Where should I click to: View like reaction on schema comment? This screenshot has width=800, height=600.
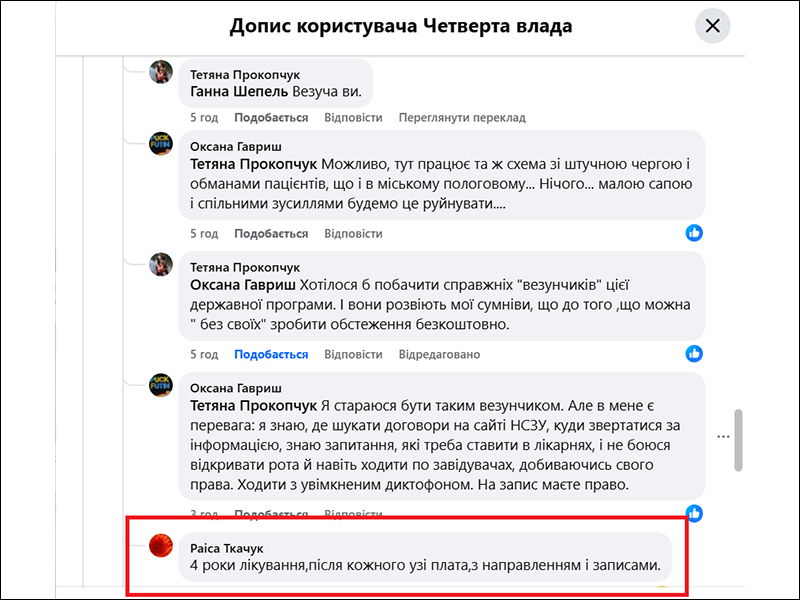694,233
